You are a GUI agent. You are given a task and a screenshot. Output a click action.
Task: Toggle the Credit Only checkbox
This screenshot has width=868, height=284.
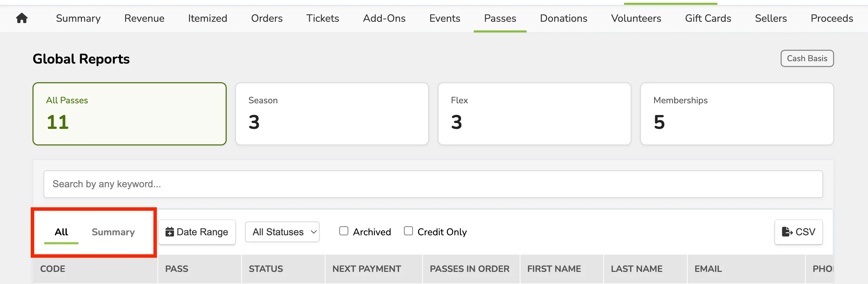point(408,231)
